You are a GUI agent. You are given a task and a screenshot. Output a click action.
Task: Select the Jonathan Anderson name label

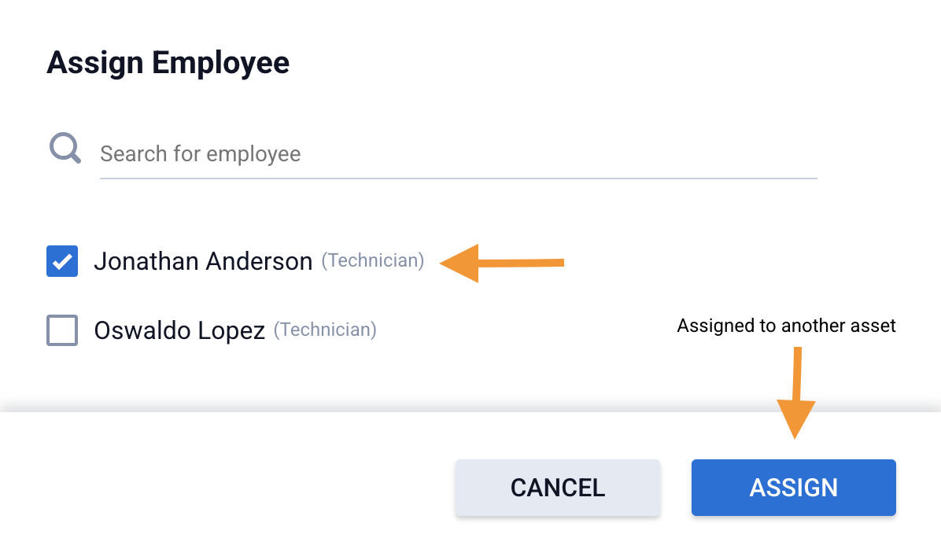coord(203,261)
